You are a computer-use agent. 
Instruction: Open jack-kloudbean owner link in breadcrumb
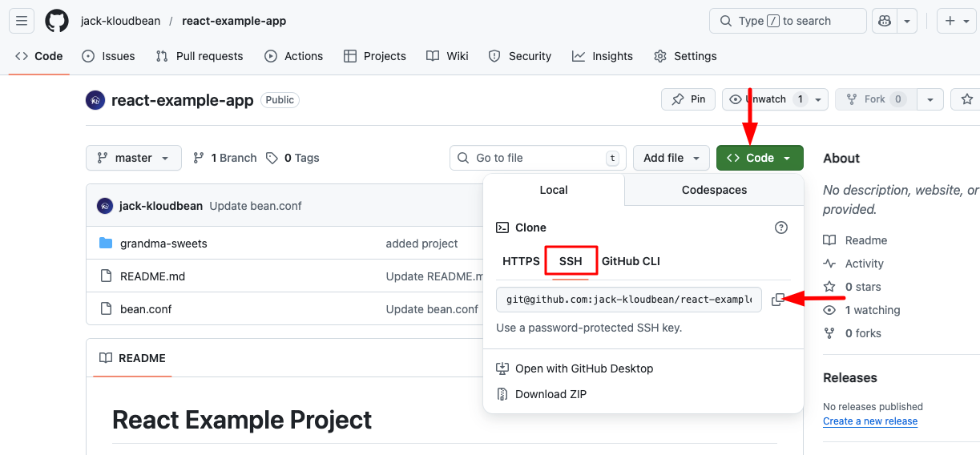pyautogui.click(x=120, y=21)
